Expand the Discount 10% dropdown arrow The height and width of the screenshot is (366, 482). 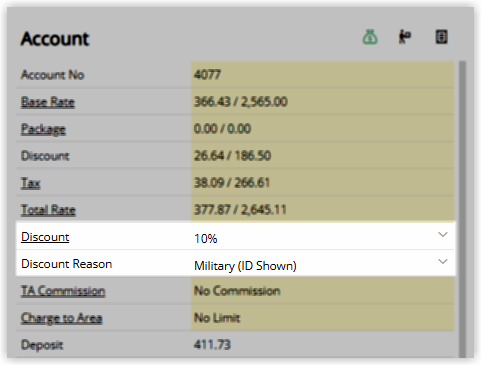[x=443, y=235]
